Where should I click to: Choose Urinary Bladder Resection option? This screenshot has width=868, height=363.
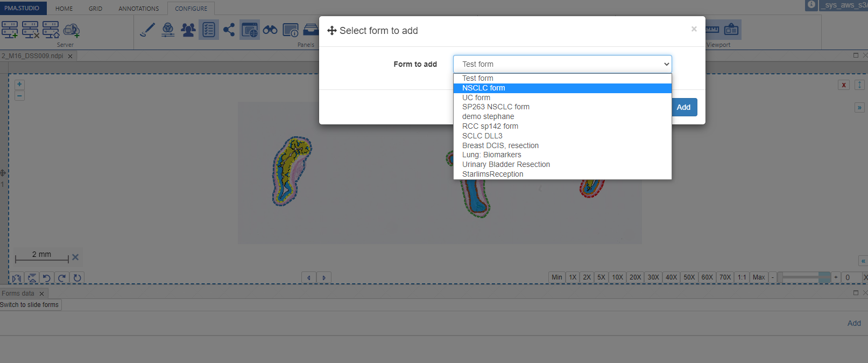tap(506, 164)
